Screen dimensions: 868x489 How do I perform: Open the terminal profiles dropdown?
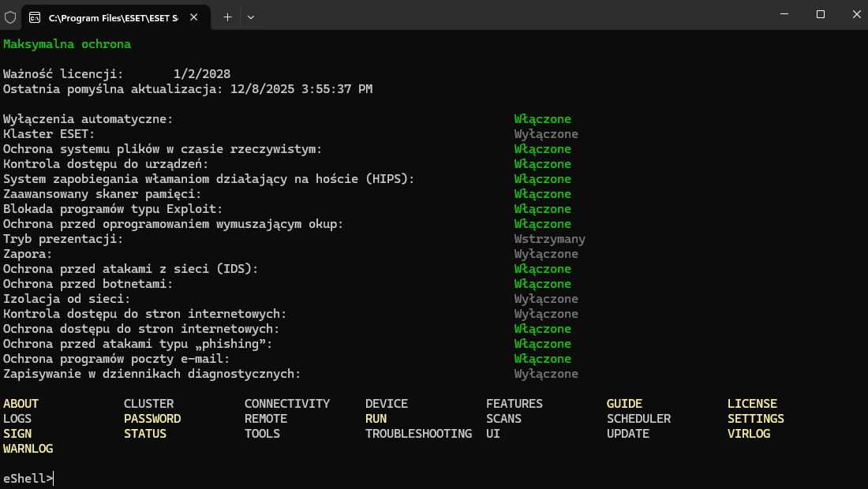251,17
